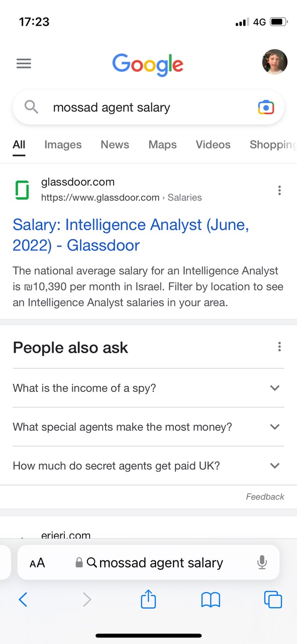
Task: Open three-dot menu beside People also ask
Action: [x=279, y=347]
